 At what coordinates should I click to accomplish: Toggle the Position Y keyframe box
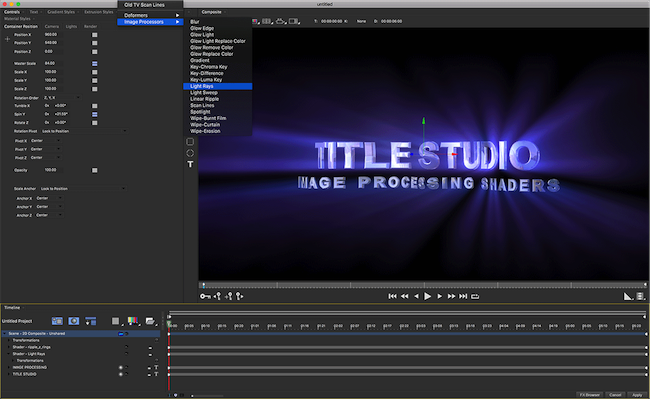(x=95, y=43)
